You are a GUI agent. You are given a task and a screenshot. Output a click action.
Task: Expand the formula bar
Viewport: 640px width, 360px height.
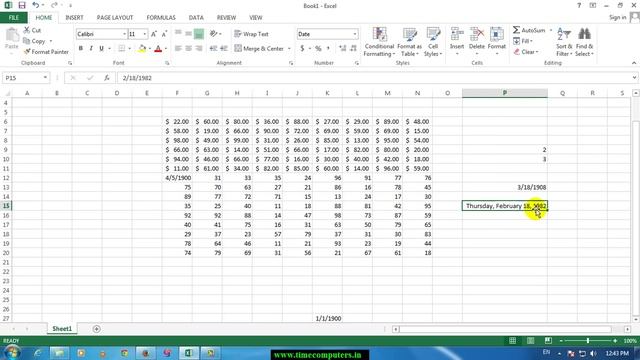tap(634, 78)
